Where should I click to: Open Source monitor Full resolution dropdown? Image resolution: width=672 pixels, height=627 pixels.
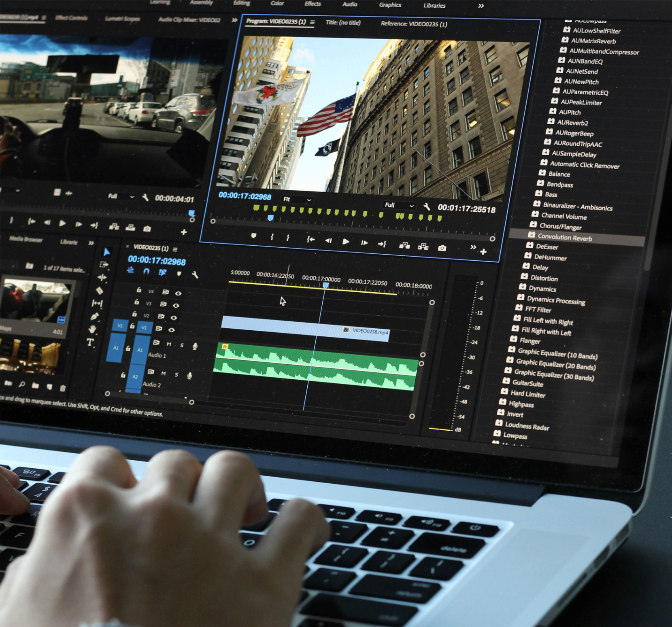pos(121,196)
